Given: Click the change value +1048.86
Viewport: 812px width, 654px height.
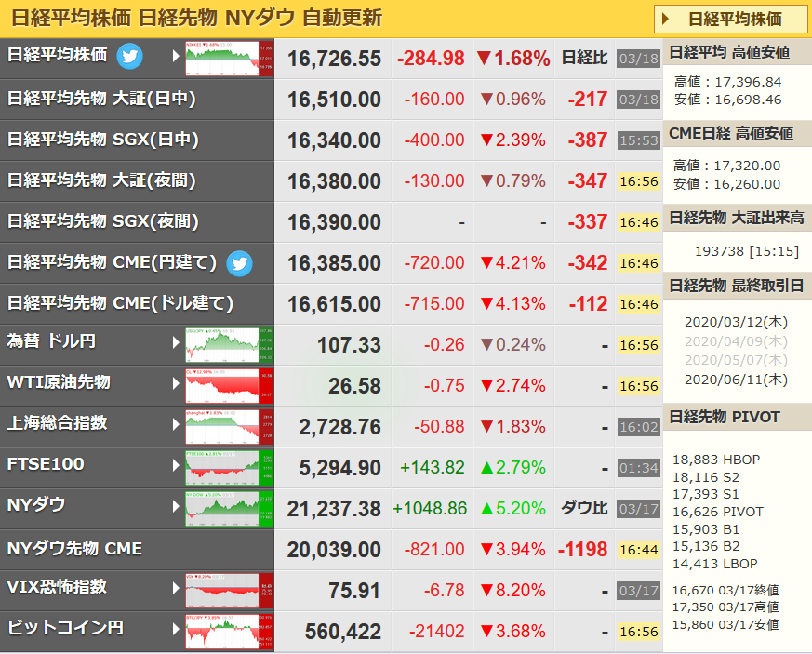Looking at the screenshot, I should click(x=430, y=509).
